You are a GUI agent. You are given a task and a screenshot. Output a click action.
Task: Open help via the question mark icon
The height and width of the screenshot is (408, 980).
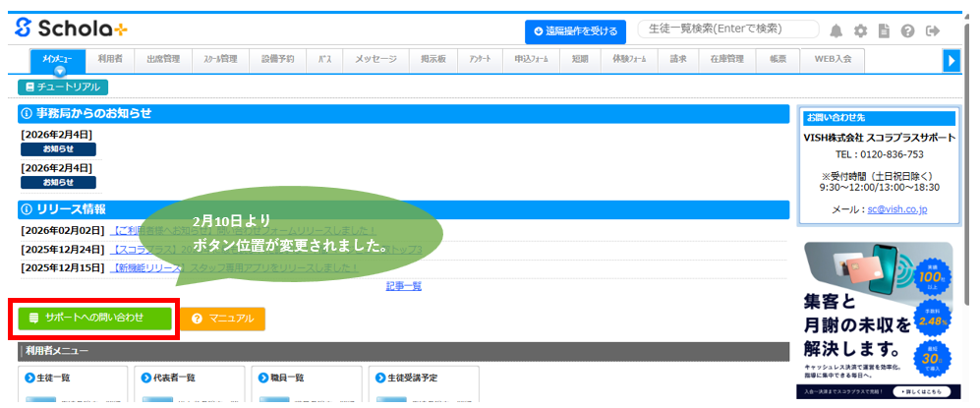coord(907,30)
